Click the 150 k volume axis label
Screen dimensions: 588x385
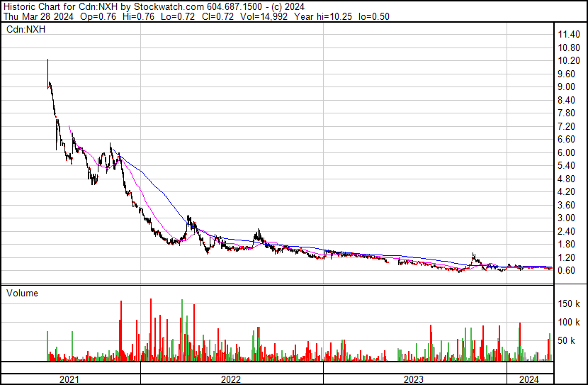pyautogui.click(x=569, y=304)
